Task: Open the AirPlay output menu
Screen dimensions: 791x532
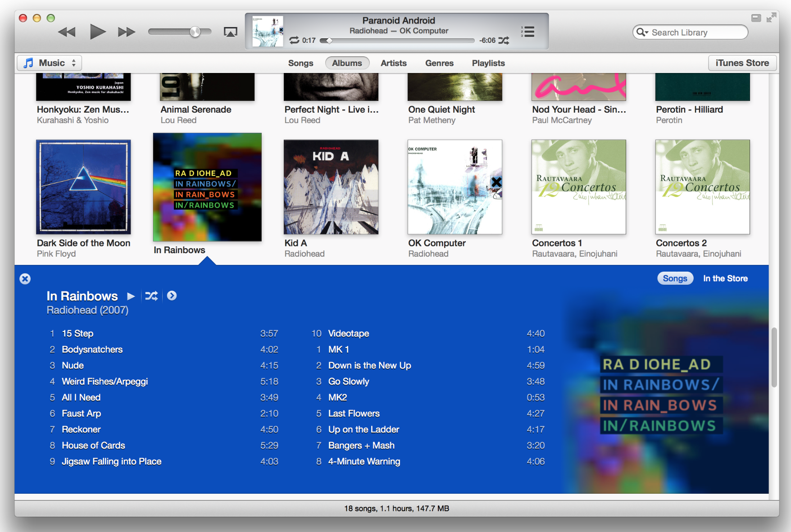Action: coord(230,32)
